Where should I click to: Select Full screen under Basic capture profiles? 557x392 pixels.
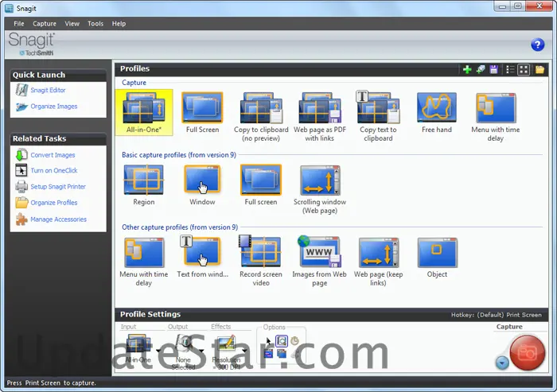pyautogui.click(x=261, y=184)
